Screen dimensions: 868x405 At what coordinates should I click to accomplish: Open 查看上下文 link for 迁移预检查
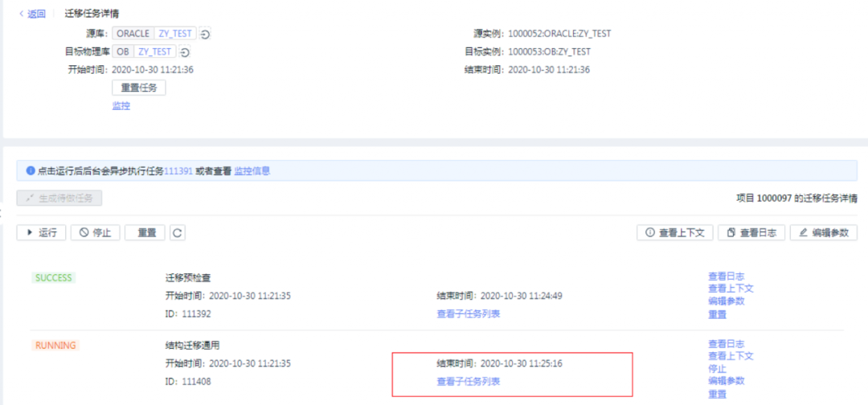tap(731, 288)
